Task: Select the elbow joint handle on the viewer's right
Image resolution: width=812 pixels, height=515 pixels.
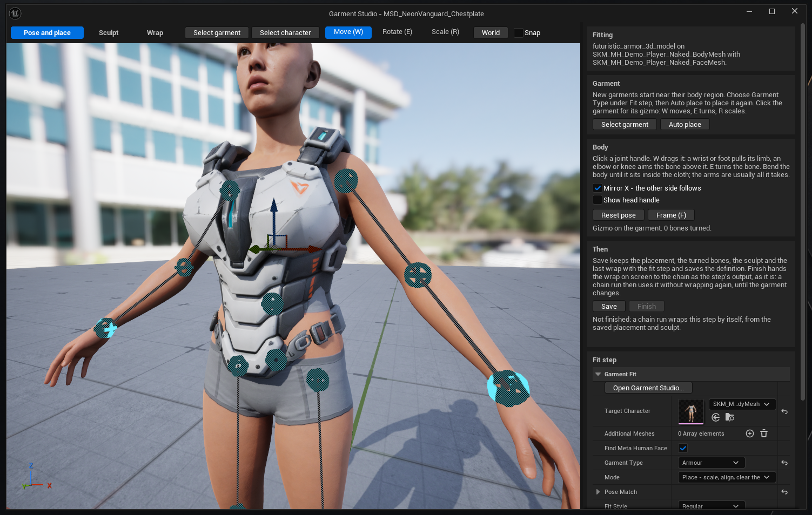Action: [x=418, y=275]
